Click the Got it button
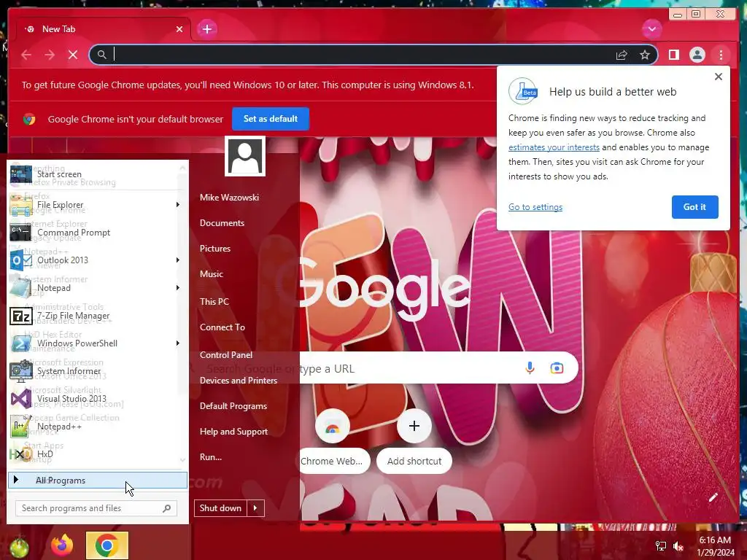Viewport: 747px width, 560px height. coord(694,207)
